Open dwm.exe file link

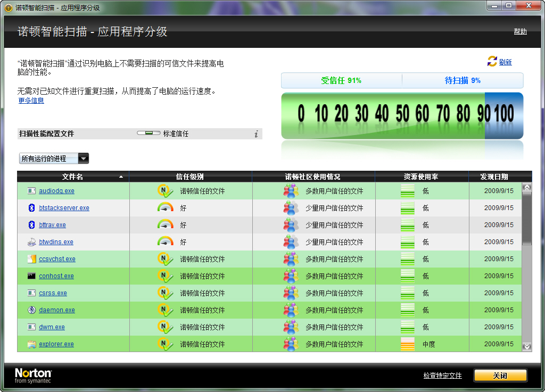(52, 327)
